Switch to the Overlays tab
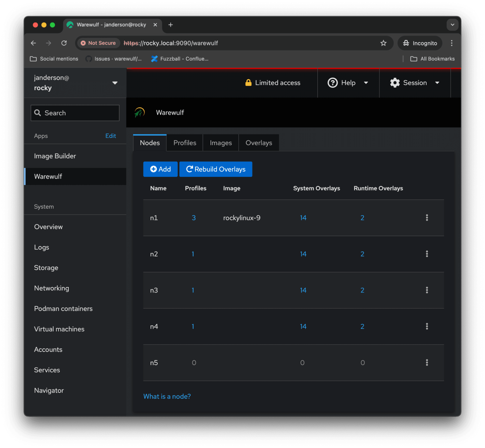 [259, 143]
